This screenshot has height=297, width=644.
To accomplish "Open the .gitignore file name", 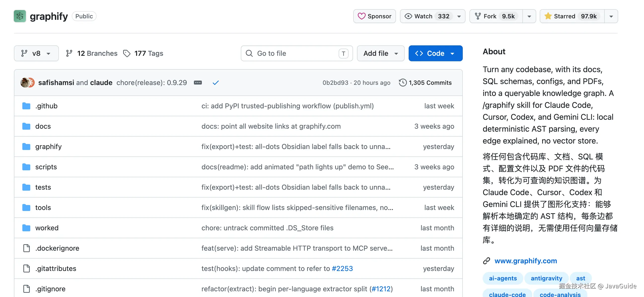I will tap(50, 289).
